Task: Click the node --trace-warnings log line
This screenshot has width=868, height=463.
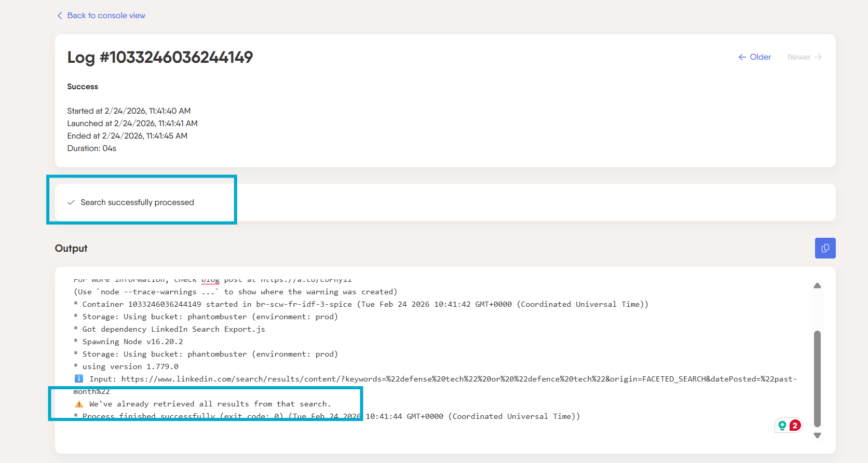Action: point(235,292)
